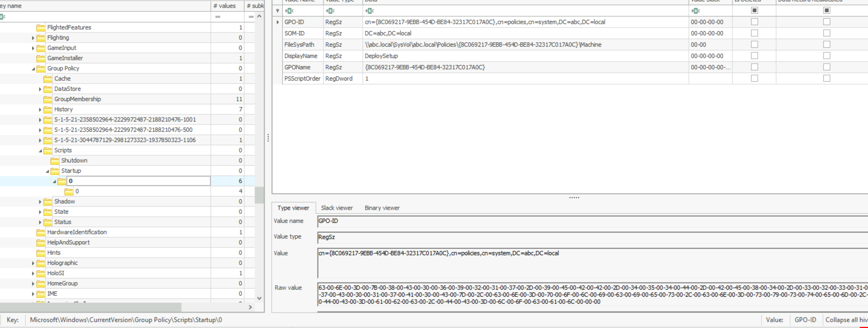
Task: Click the row indicator arrow beside GPO-ID
Action: click(x=278, y=22)
